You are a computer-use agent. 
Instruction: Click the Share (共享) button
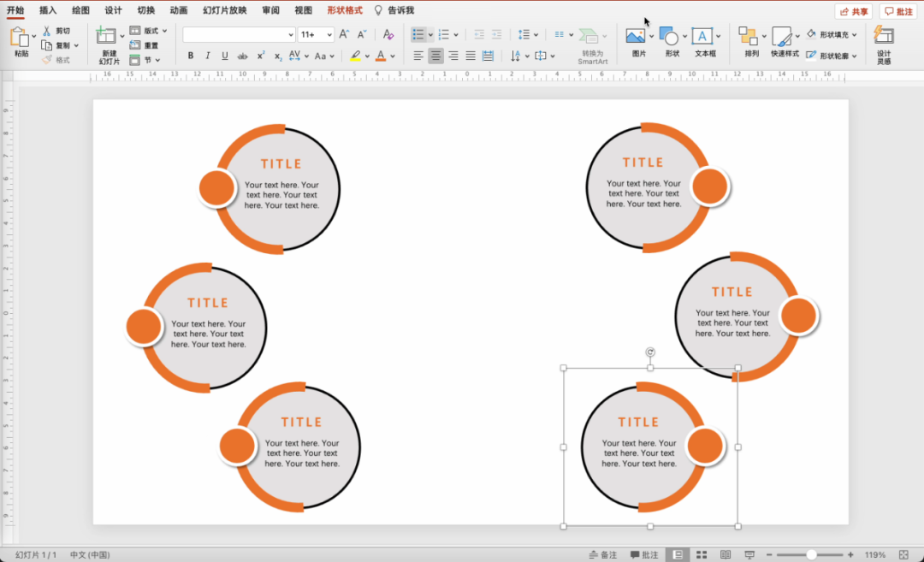point(853,11)
